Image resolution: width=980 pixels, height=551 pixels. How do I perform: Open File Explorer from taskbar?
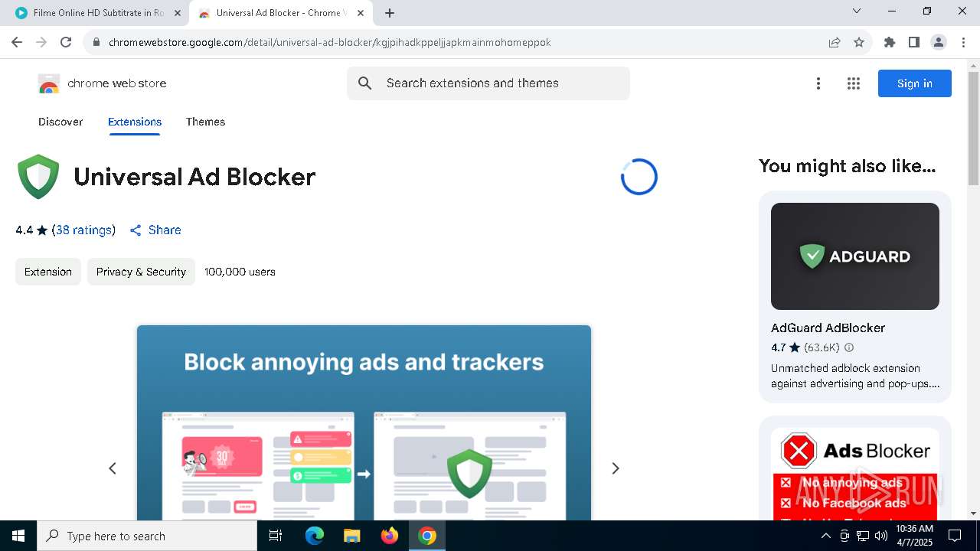coord(351,536)
